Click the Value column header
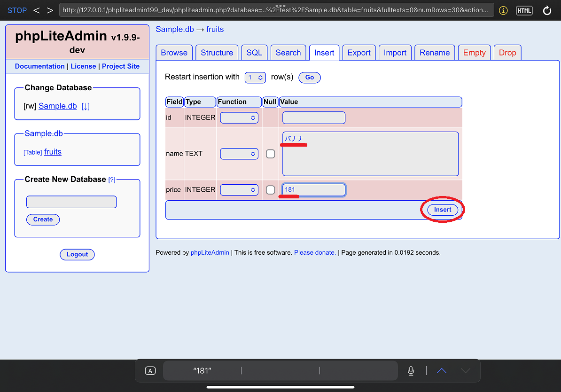 click(x=370, y=102)
